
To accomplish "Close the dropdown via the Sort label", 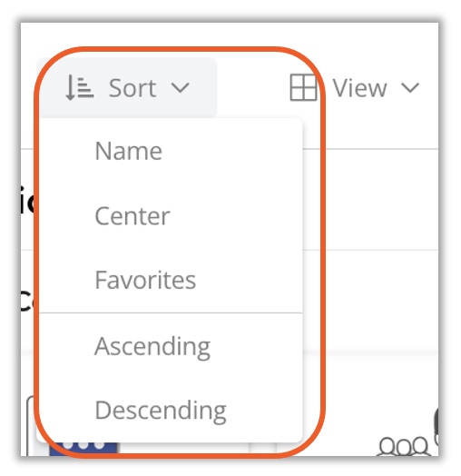I will click(132, 88).
